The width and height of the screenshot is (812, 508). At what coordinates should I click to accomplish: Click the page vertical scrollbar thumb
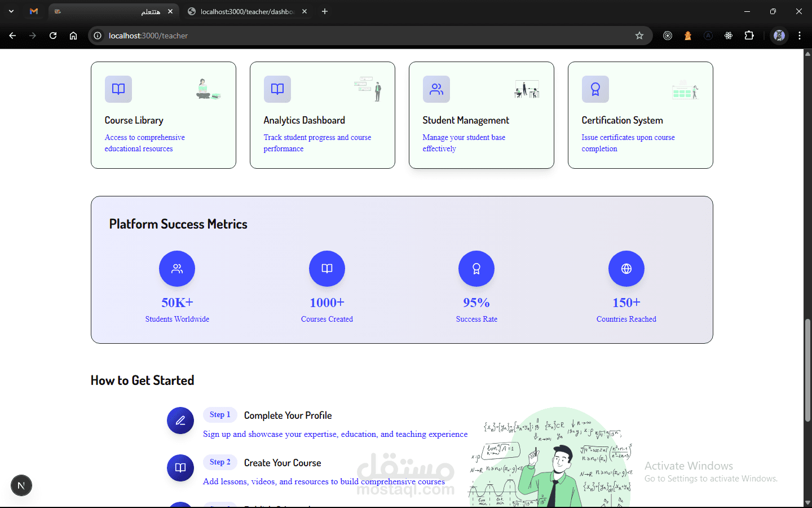807,370
